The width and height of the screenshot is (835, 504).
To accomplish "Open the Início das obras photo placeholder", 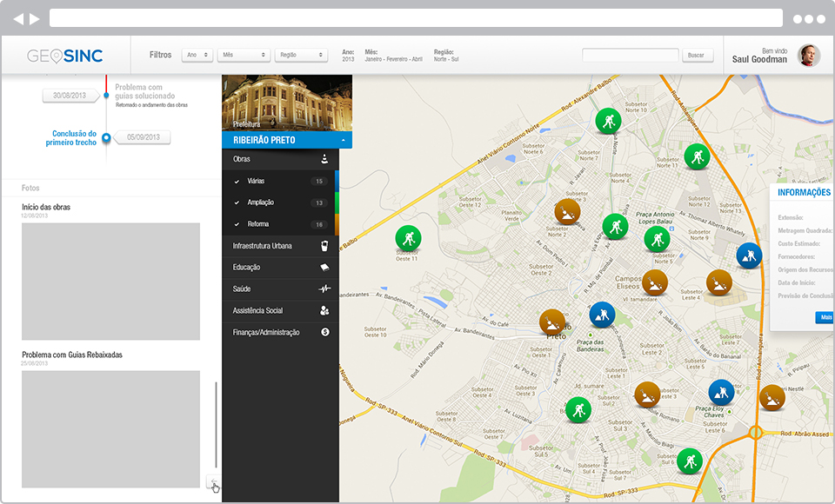I will [110, 281].
